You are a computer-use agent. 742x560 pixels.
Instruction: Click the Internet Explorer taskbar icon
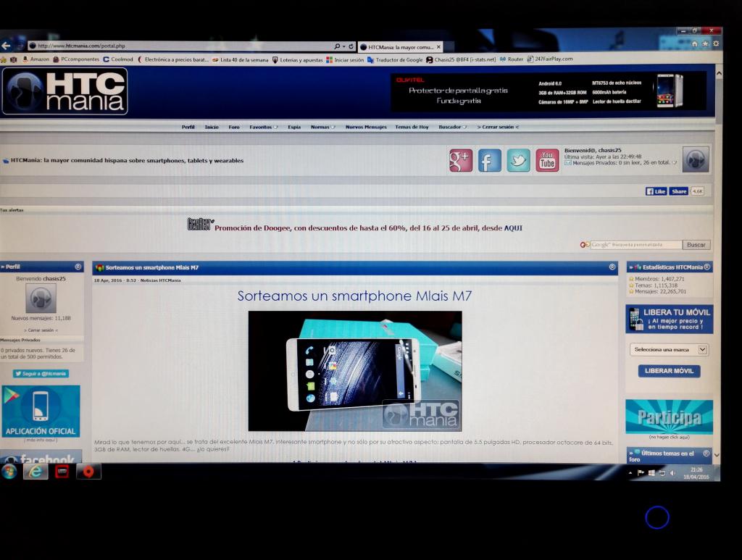(36, 471)
